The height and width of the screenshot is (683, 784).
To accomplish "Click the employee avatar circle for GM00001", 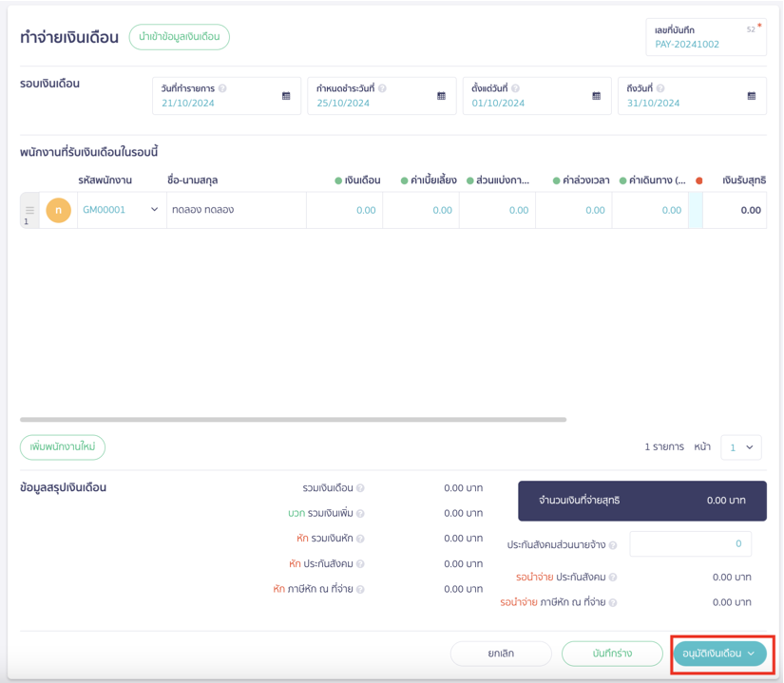I will (x=59, y=210).
